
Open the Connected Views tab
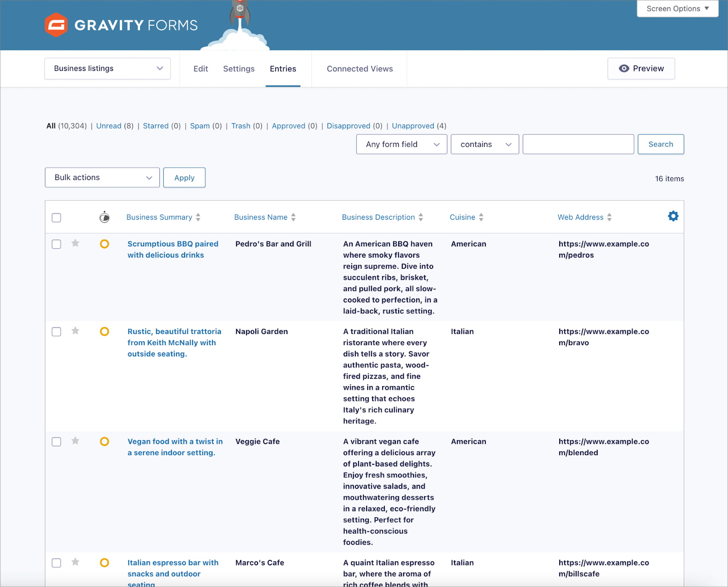(360, 69)
